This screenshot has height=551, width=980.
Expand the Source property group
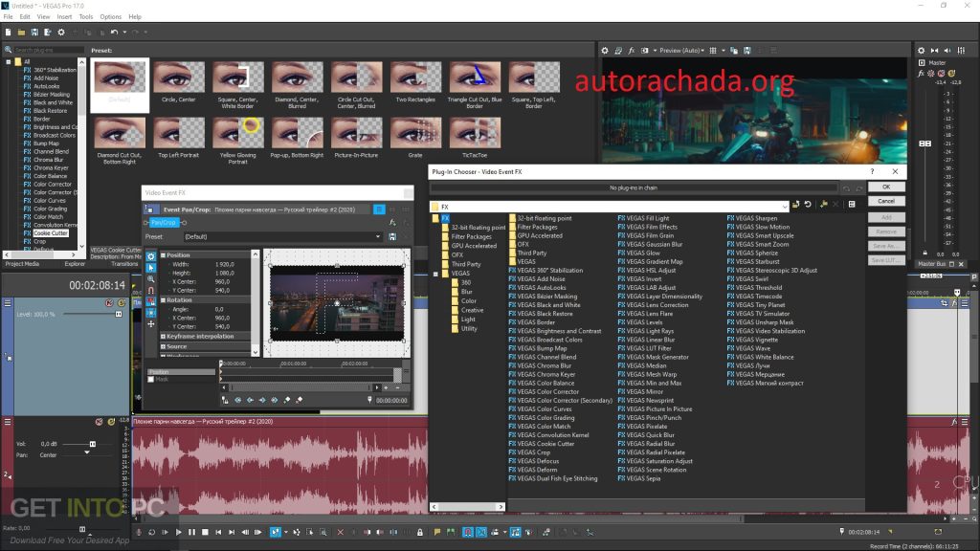[163, 346]
